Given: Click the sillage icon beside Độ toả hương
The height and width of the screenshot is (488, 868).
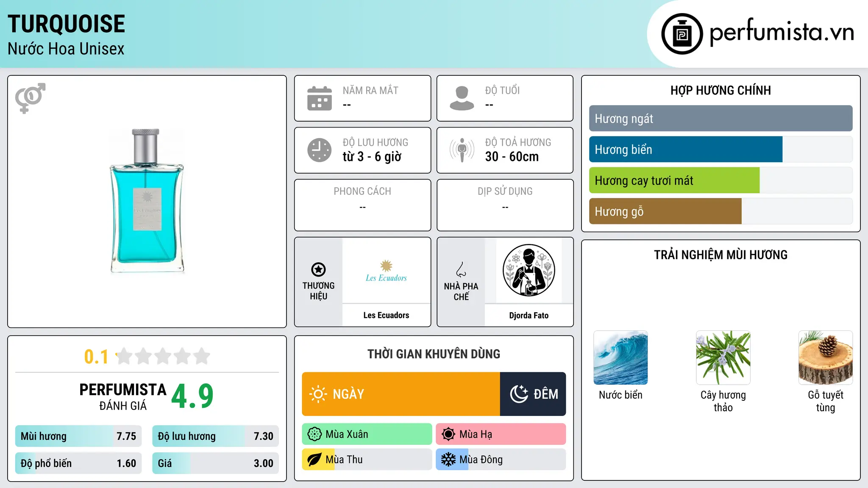Looking at the screenshot, I should tap(462, 150).
